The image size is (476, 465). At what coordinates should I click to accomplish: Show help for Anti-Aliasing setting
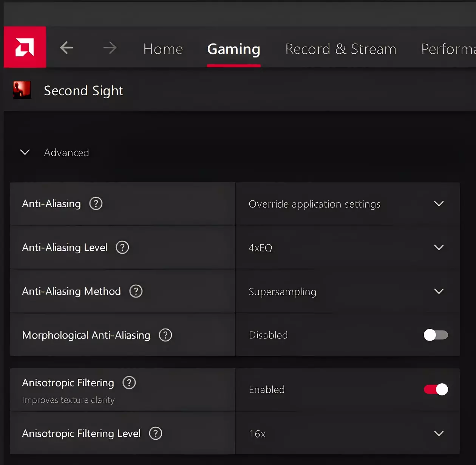tap(96, 204)
